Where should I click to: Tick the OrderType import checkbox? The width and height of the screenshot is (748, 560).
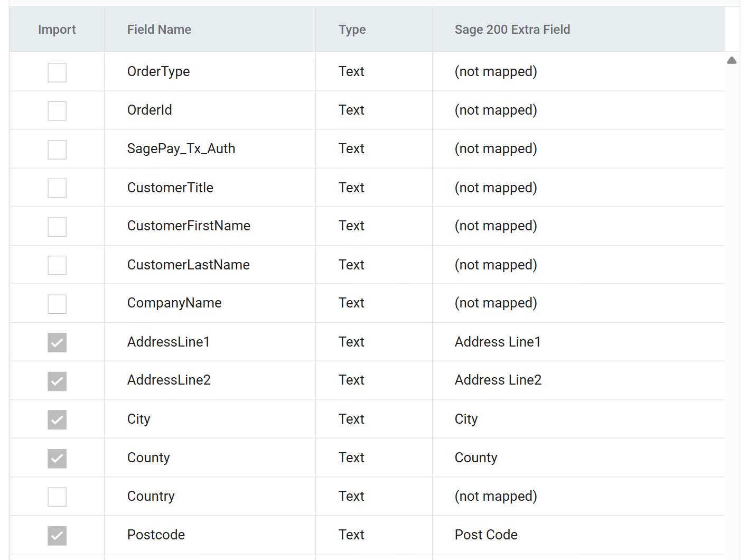click(57, 72)
